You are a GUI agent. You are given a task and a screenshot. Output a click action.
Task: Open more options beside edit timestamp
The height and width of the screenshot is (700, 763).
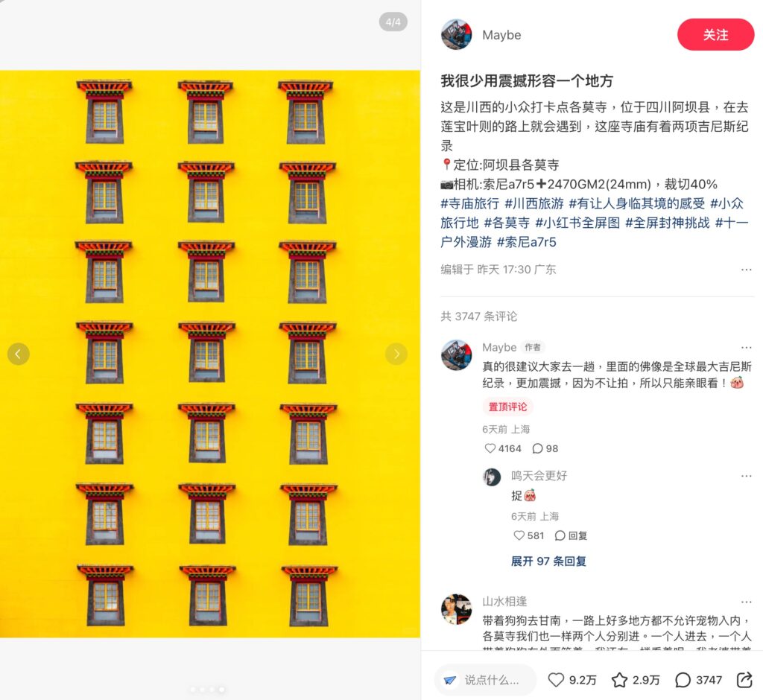pos(746,270)
